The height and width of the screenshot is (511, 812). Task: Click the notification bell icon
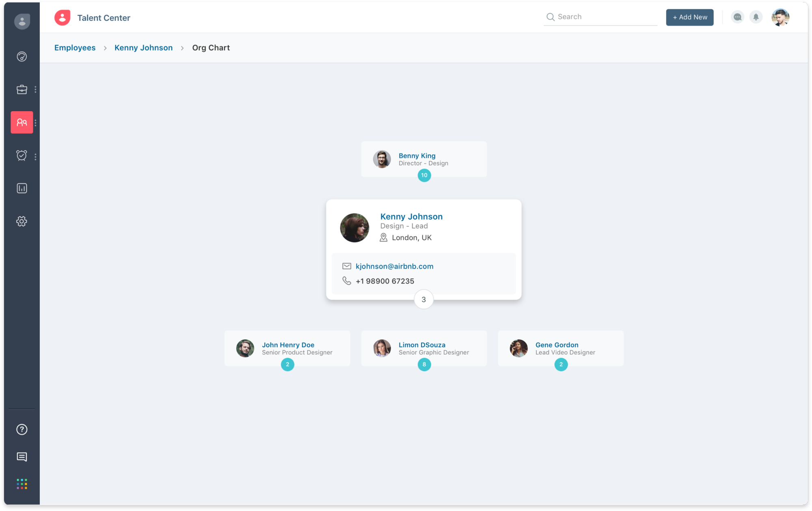click(x=756, y=17)
